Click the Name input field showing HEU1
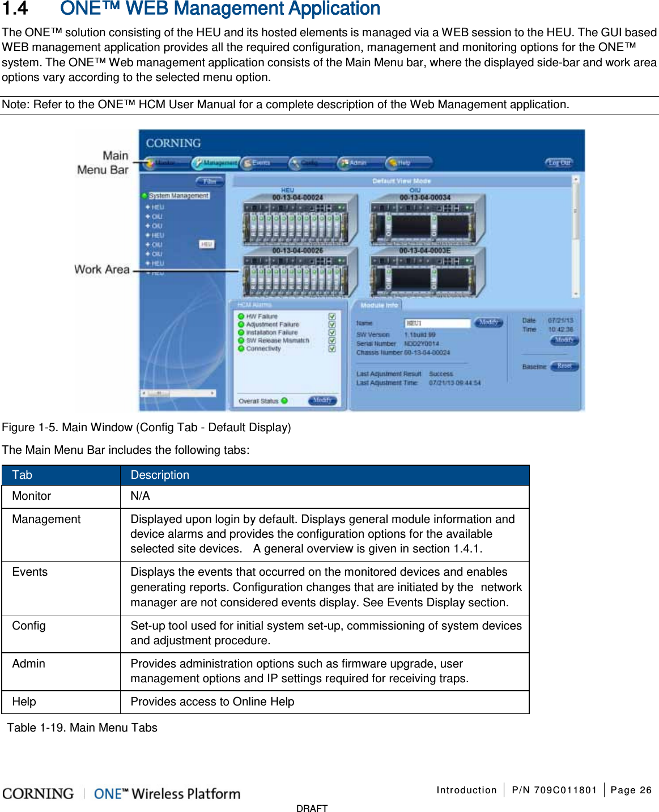Screen dimensions: 659x812 [x=437, y=323]
